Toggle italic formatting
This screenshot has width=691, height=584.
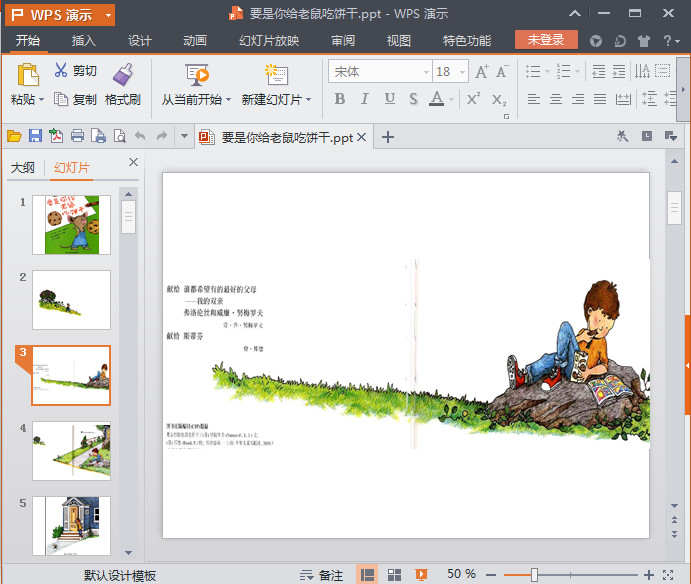click(364, 99)
